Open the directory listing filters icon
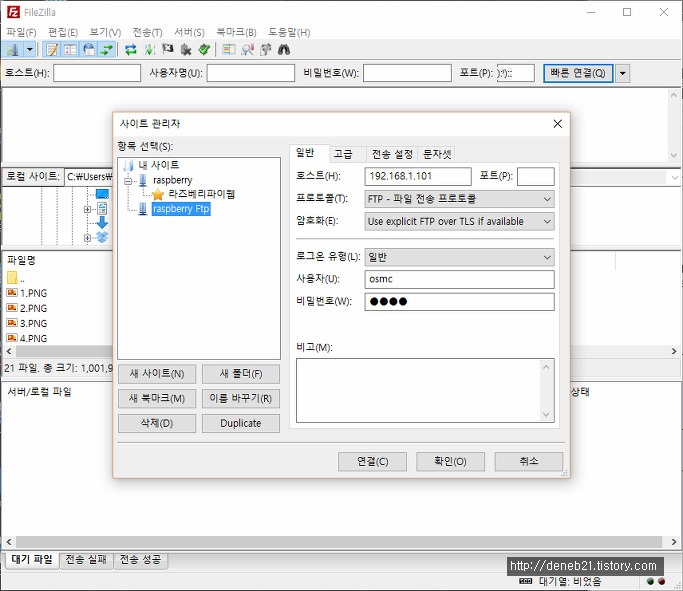 tap(229, 50)
